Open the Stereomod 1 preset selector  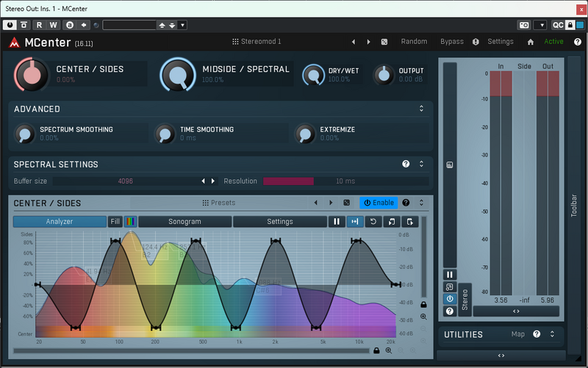pyautogui.click(x=257, y=42)
